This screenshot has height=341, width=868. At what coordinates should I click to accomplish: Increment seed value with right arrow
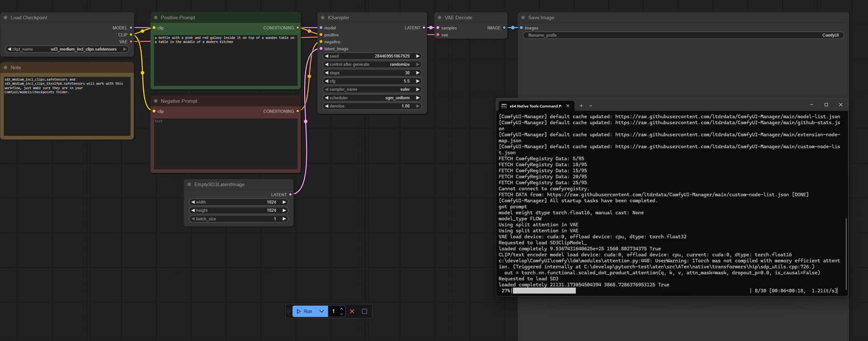tap(418, 56)
